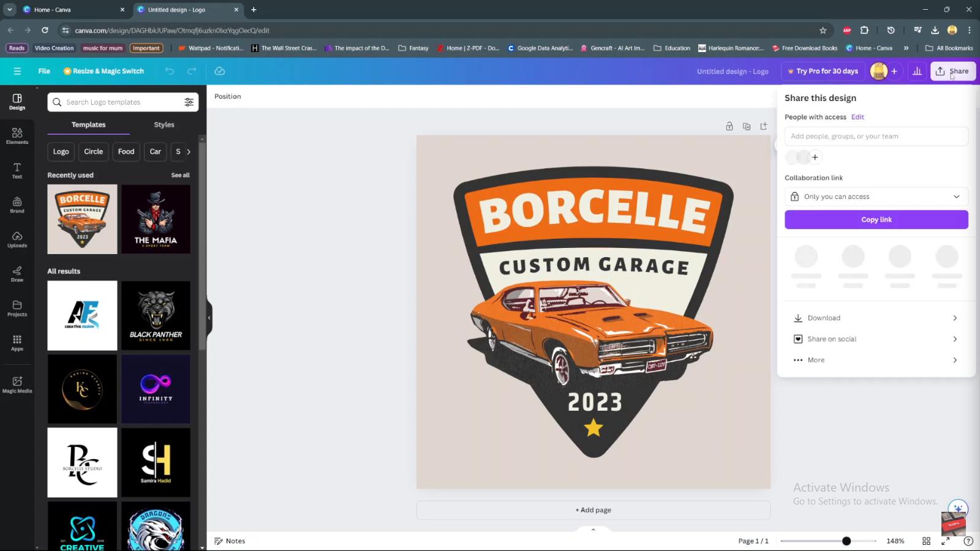
Task: Select the Logo category chip
Action: coord(61,152)
